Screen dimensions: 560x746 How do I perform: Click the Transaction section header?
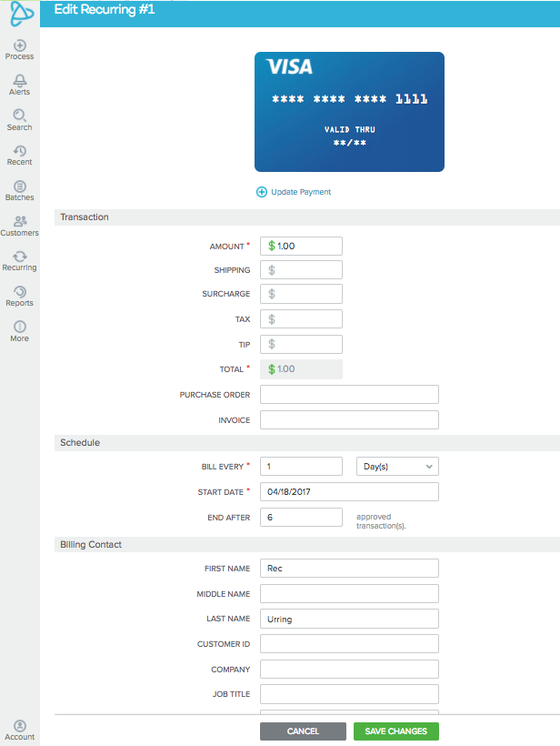pyautogui.click(x=307, y=217)
